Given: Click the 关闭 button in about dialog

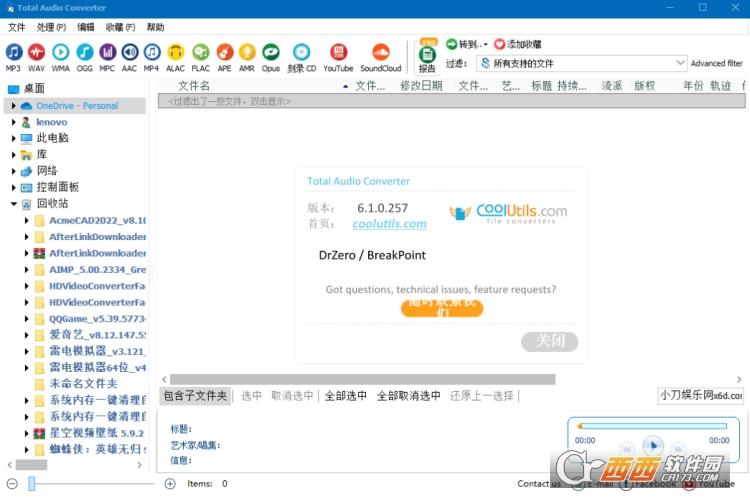Looking at the screenshot, I should coord(550,341).
